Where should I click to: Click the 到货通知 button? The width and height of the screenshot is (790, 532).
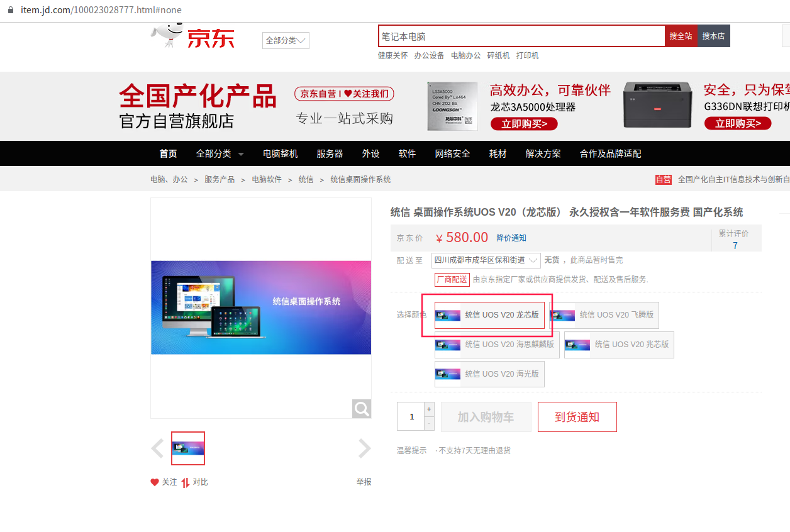coord(577,417)
